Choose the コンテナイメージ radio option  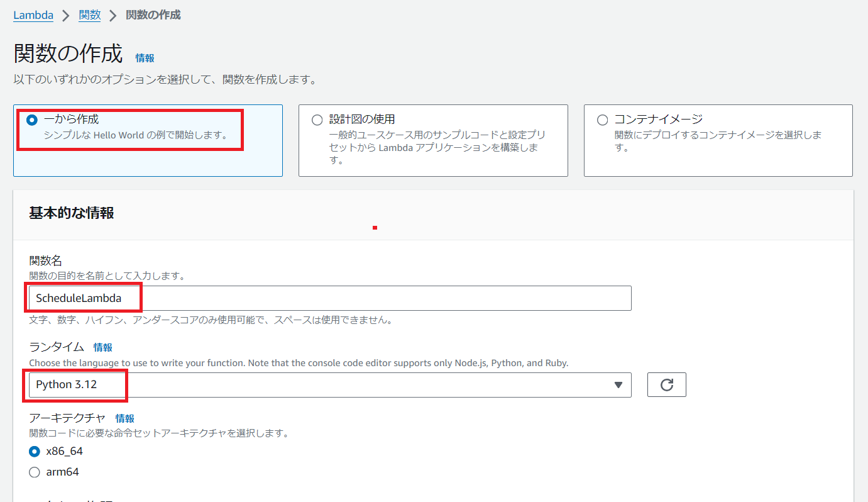(x=602, y=120)
